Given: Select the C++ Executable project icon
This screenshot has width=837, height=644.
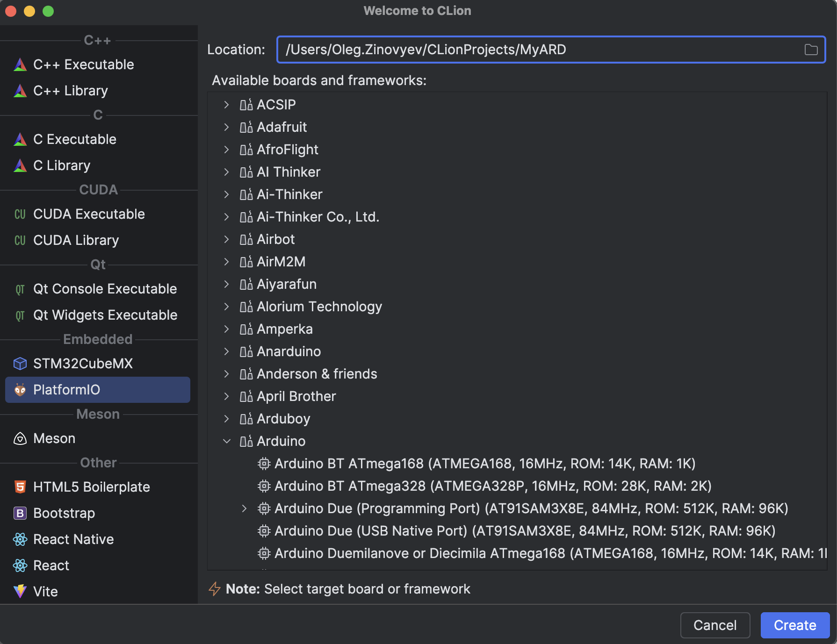Looking at the screenshot, I should tap(20, 64).
